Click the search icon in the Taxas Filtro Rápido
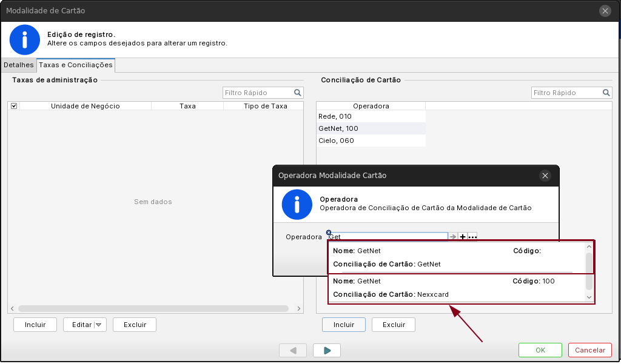Viewport: 621px width, 364px height. coord(298,93)
